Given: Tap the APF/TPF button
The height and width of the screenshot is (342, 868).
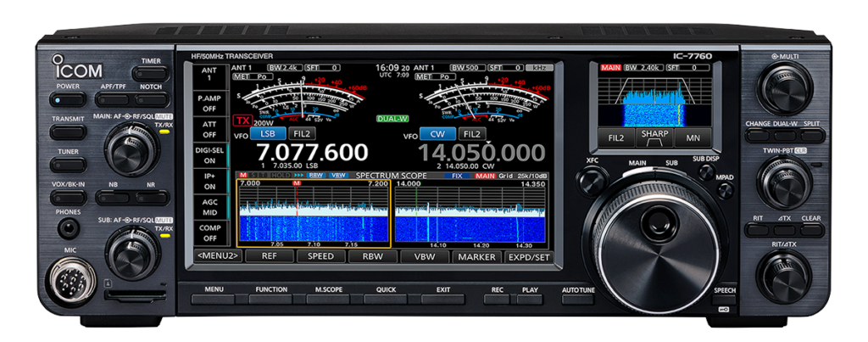Looking at the screenshot, I should pos(114,100).
